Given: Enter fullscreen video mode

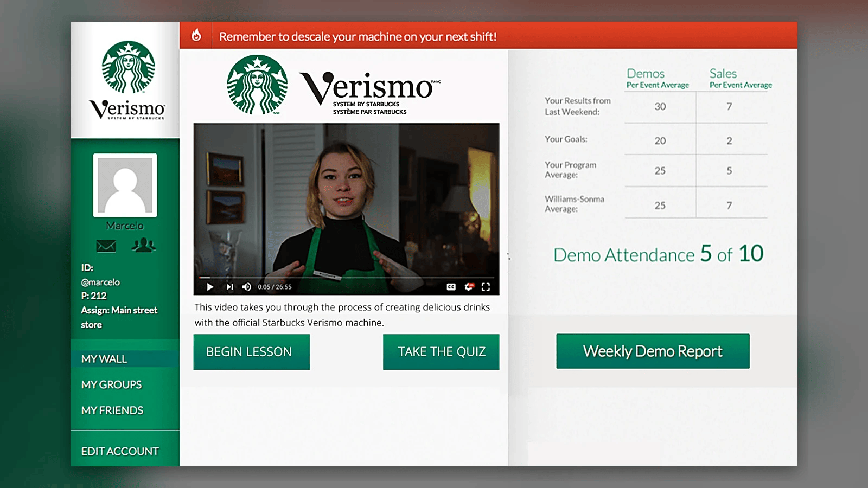Looking at the screenshot, I should (x=486, y=287).
